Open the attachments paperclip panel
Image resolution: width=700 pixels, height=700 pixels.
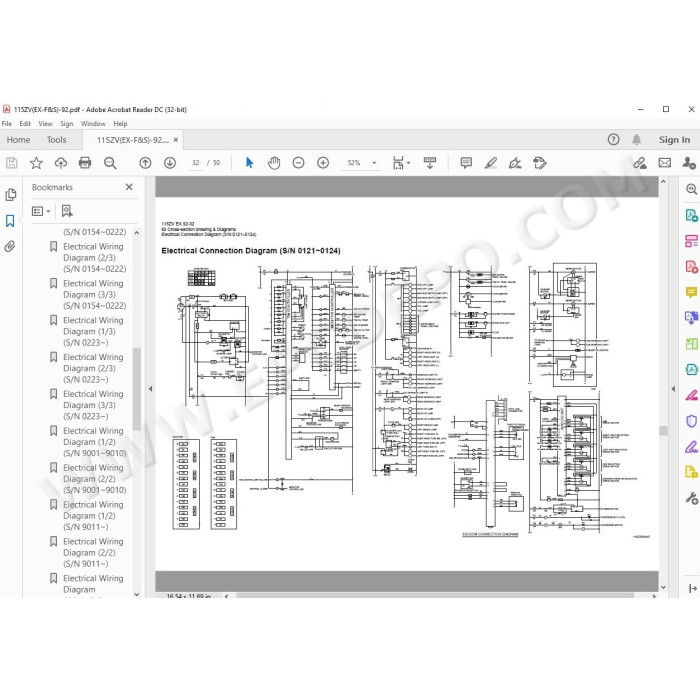pos(10,246)
